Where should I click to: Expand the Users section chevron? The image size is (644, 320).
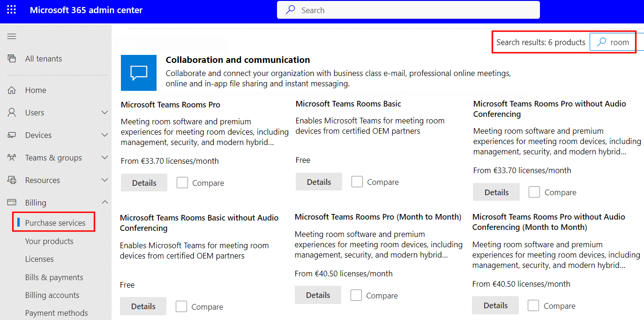[x=105, y=113]
